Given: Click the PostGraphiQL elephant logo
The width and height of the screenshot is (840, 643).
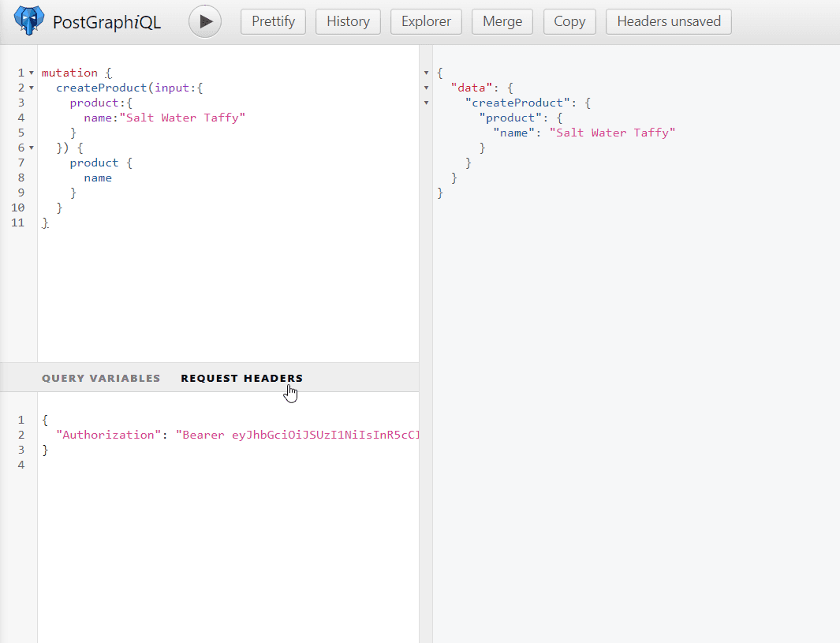Looking at the screenshot, I should click(x=29, y=21).
